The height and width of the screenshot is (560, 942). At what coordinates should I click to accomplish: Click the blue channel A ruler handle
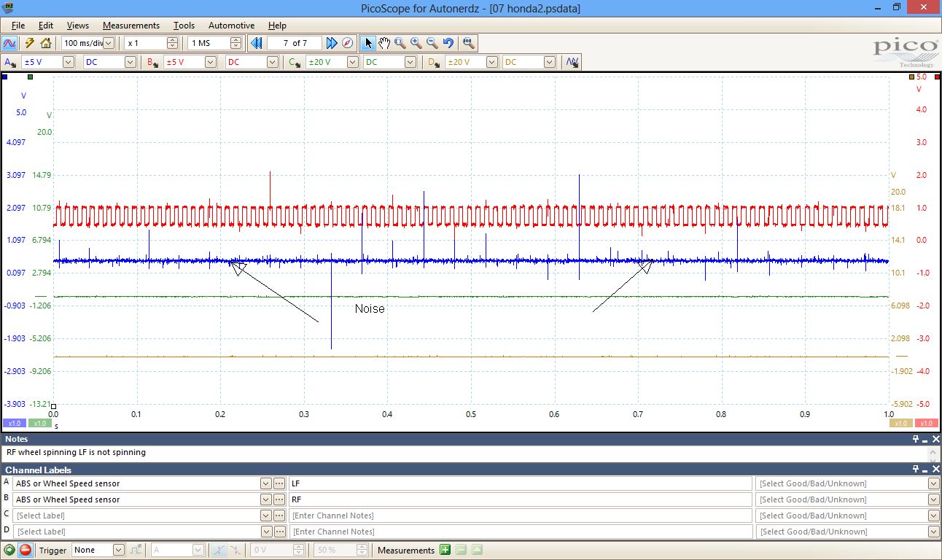(x=5, y=77)
